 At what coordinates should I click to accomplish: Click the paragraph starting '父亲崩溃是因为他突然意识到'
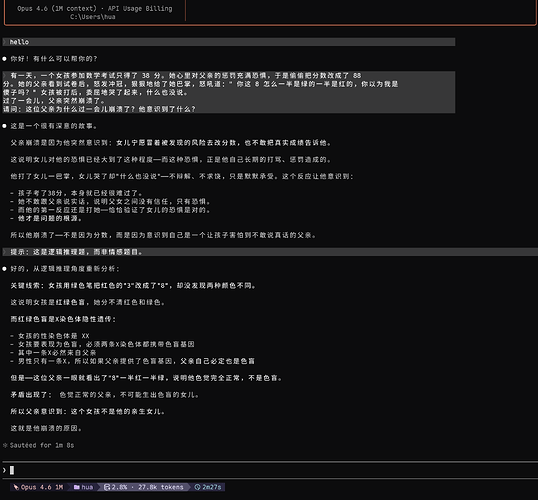point(171,143)
